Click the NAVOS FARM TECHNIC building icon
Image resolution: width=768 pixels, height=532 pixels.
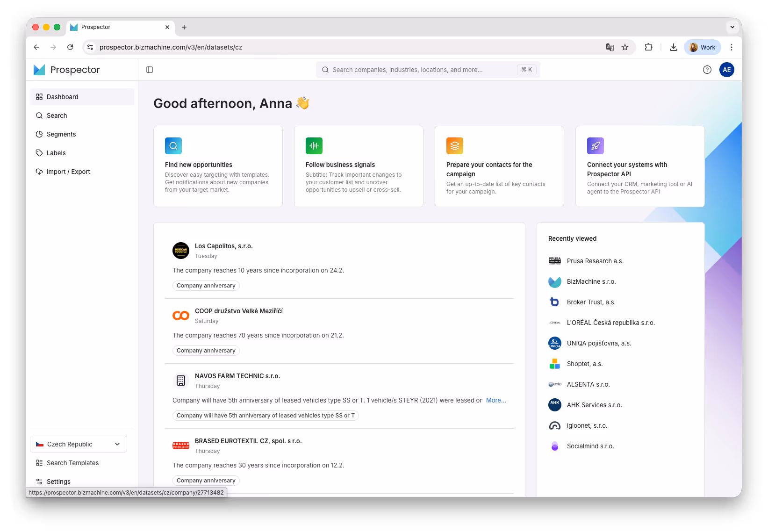coord(181,381)
